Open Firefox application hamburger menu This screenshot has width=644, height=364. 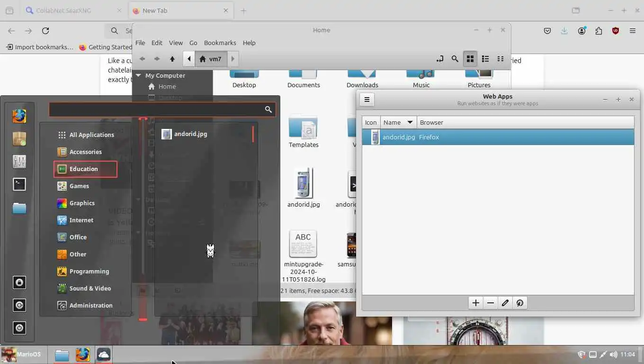[x=633, y=31]
